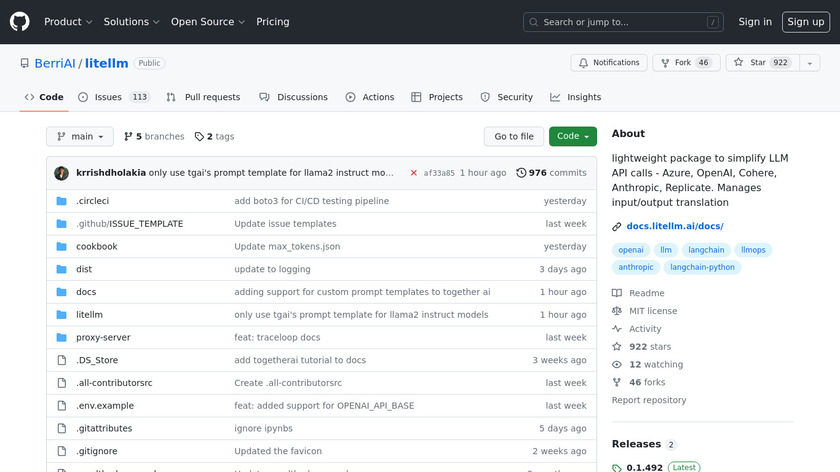Click the file icon next to .all-contributorsrc
The width and height of the screenshot is (840, 472).
click(x=62, y=383)
